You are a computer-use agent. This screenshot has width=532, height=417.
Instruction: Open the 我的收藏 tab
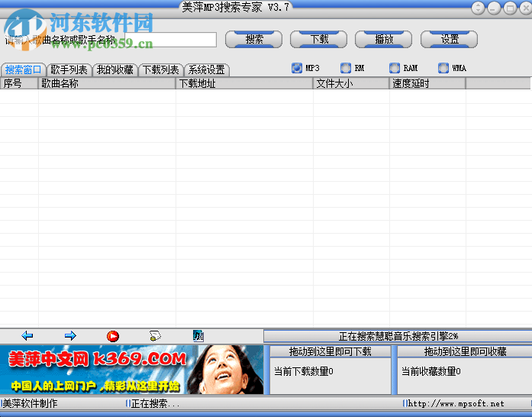tap(115, 69)
